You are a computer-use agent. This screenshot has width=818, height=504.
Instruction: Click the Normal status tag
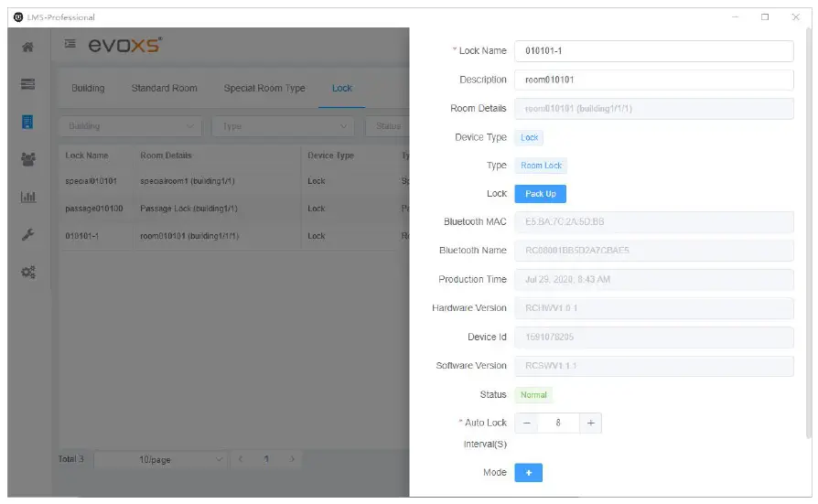tap(533, 395)
